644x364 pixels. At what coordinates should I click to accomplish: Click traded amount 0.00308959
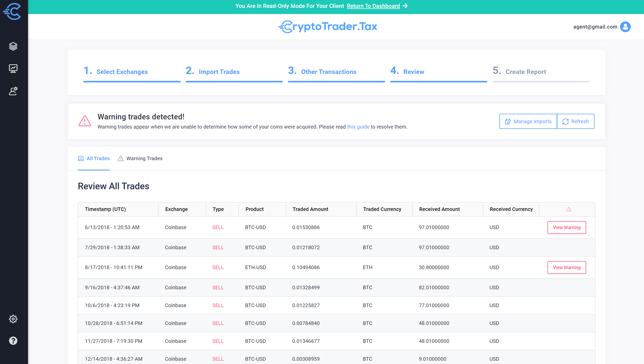pos(306,359)
